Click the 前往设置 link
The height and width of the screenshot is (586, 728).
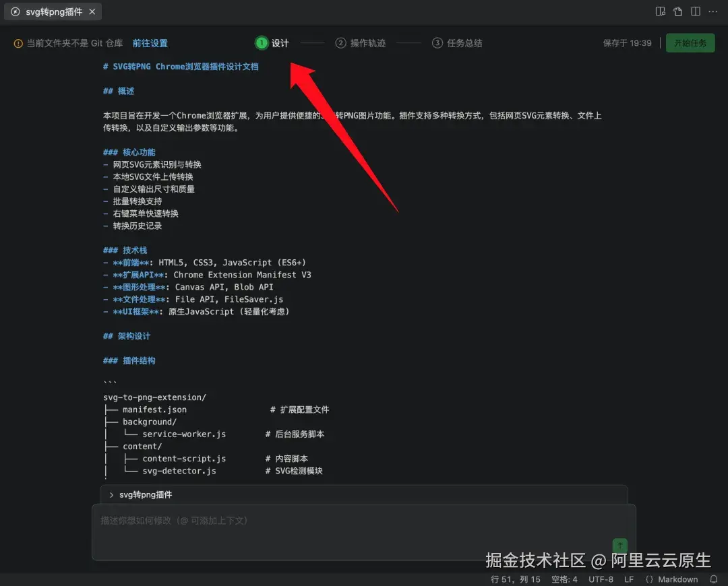[150, 42]
